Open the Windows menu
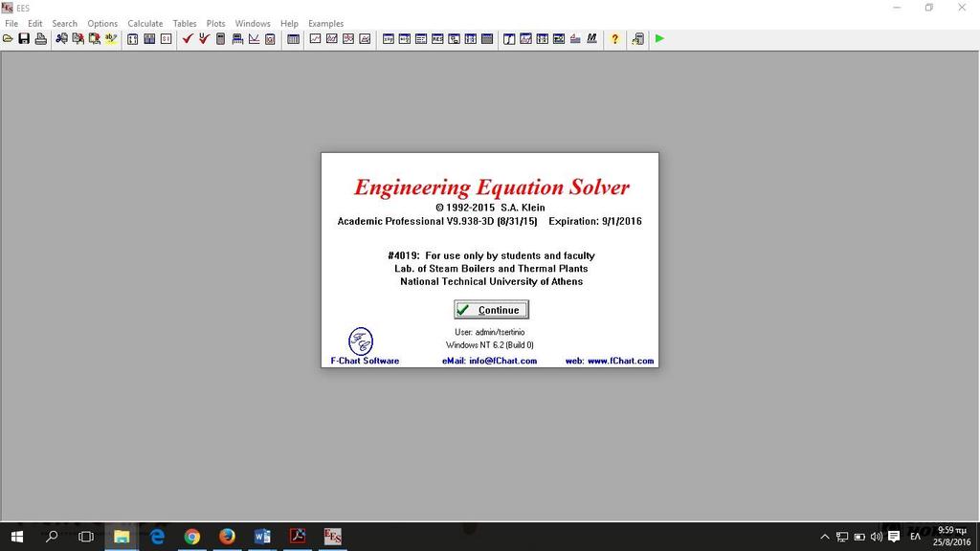This screenshot has width=980, height=551. click(x=253, y=23)
